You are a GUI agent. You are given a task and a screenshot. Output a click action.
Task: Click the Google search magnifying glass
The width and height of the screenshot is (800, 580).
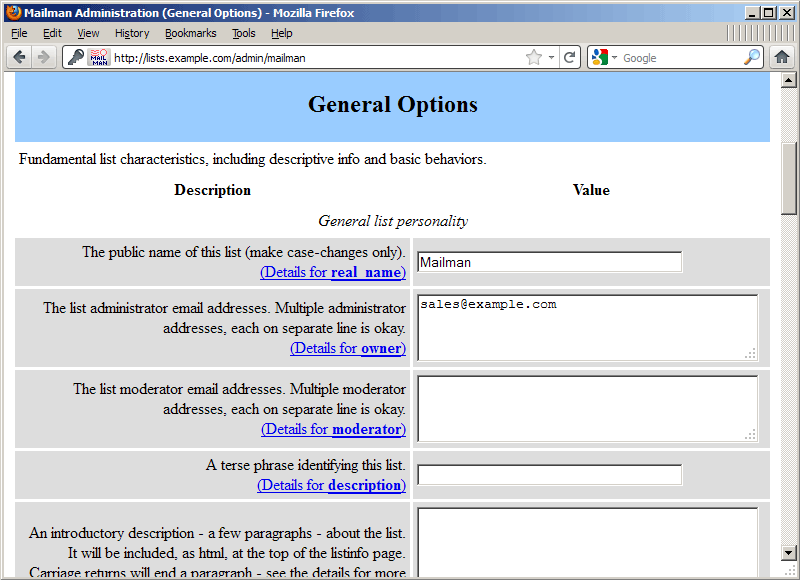coord(752,57)
